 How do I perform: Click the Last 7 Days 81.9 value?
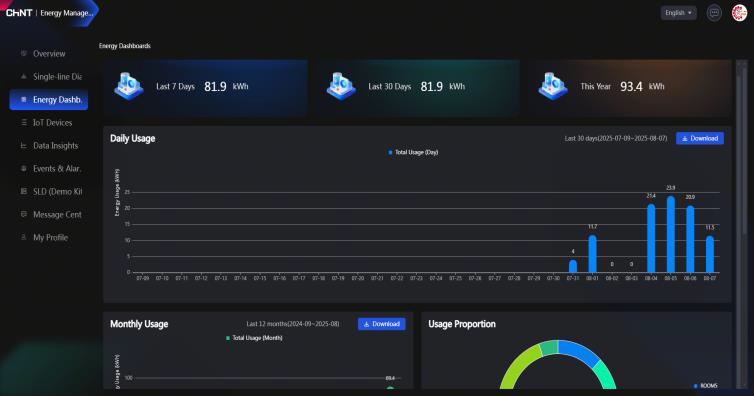pyautogui.click(x=215, y=87)
